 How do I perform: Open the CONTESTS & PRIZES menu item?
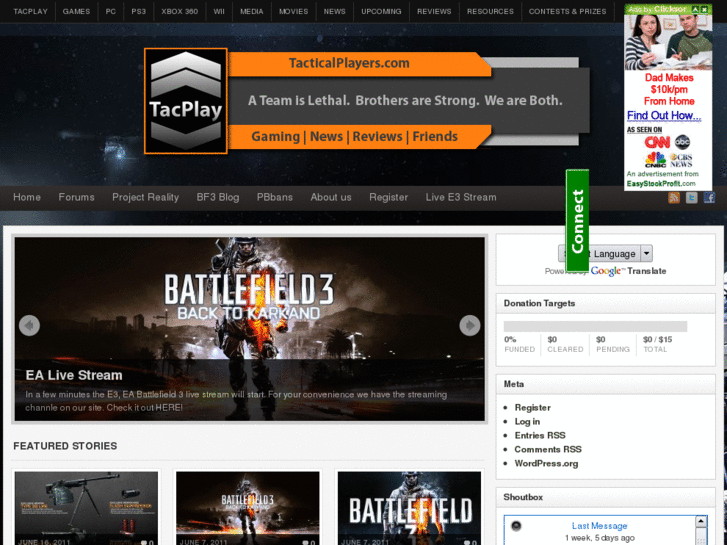tap(568, 11)
